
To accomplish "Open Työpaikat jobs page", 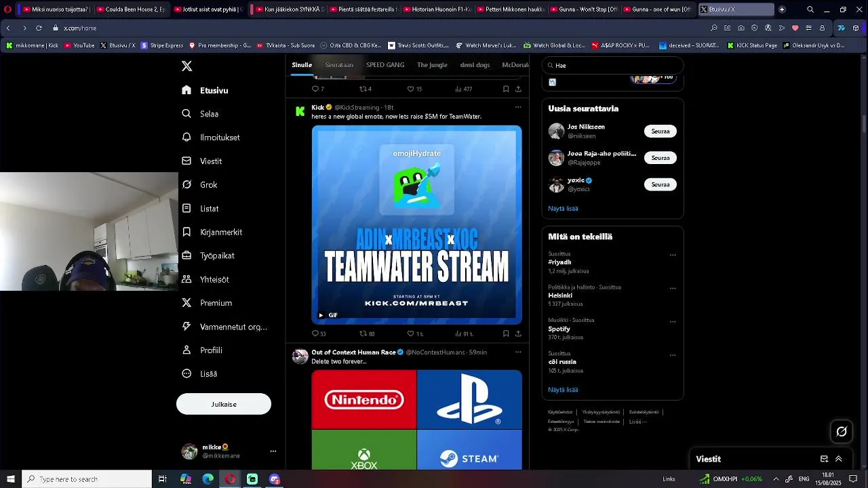I will click(x=208, y=256).
